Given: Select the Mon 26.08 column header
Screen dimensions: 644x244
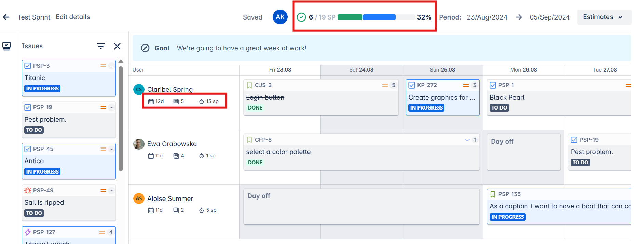Looking at the screenshot, I should click(x=523, y=70).
